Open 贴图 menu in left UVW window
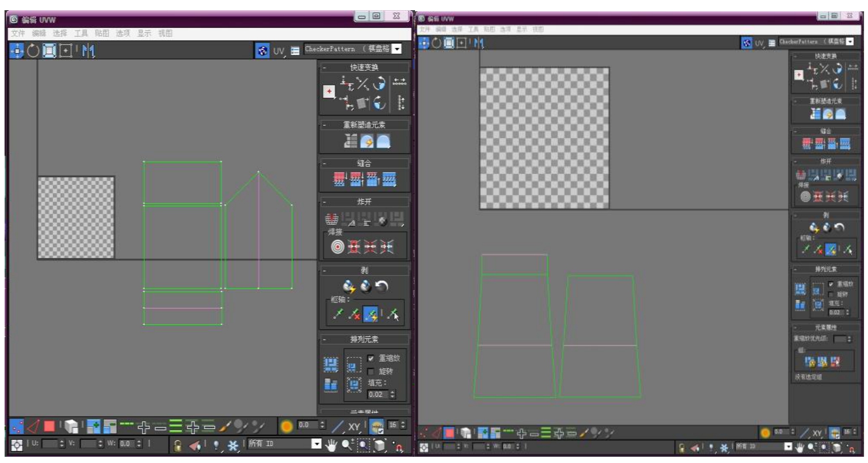The width and height of the screenshot is (868, 463). [x=102, y=33]
